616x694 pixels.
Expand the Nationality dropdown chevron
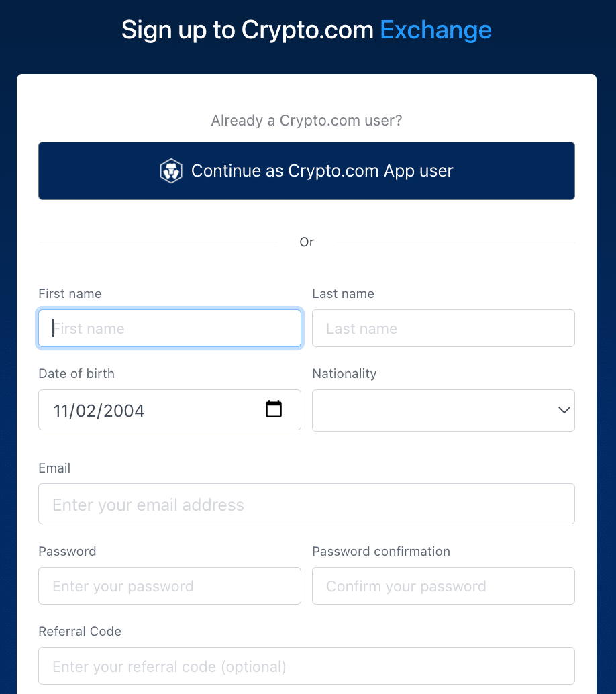pyautogui.click(x=564, y=410)
